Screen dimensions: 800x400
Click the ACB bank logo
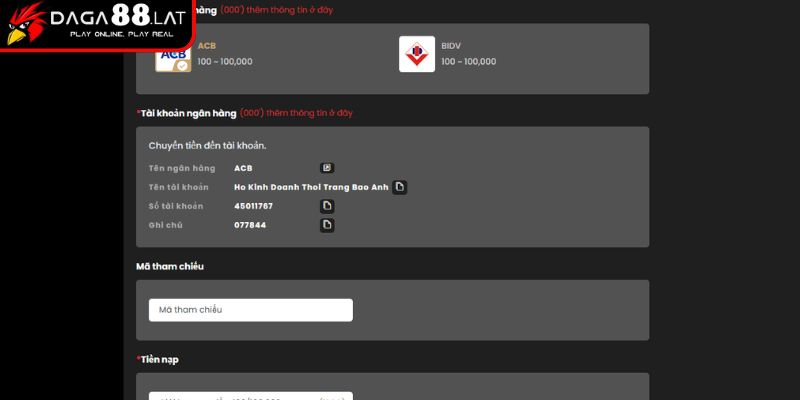(x=173, y=55)
